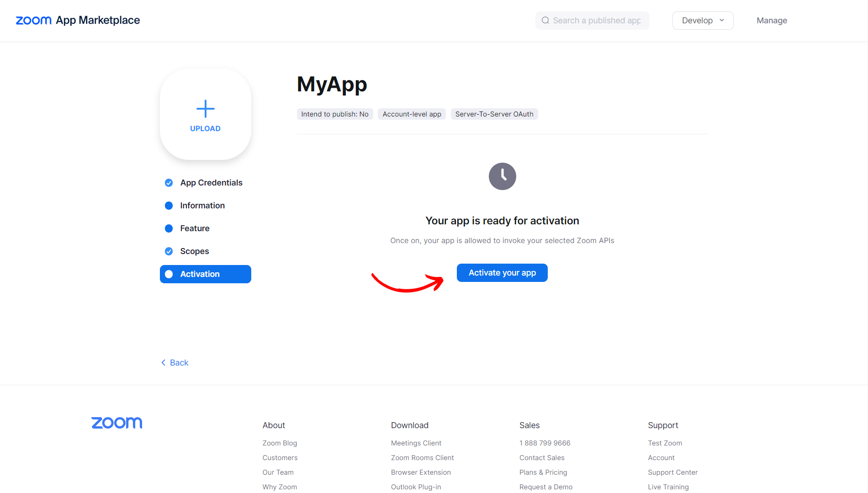Click the search magnifier icon

point(545,21)
